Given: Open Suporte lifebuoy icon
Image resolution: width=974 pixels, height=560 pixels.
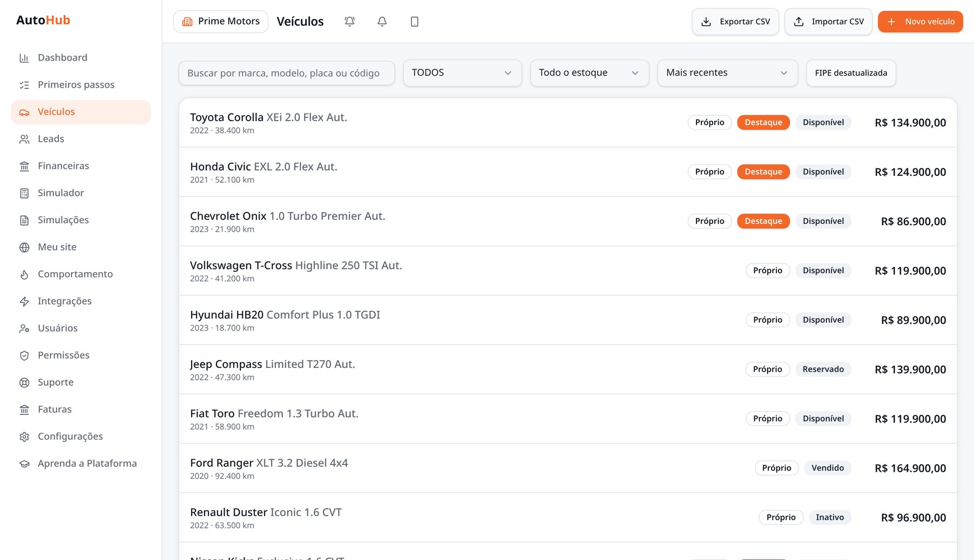Looking at the screenshot, I should pyautogui.click(x=24, y=383).
